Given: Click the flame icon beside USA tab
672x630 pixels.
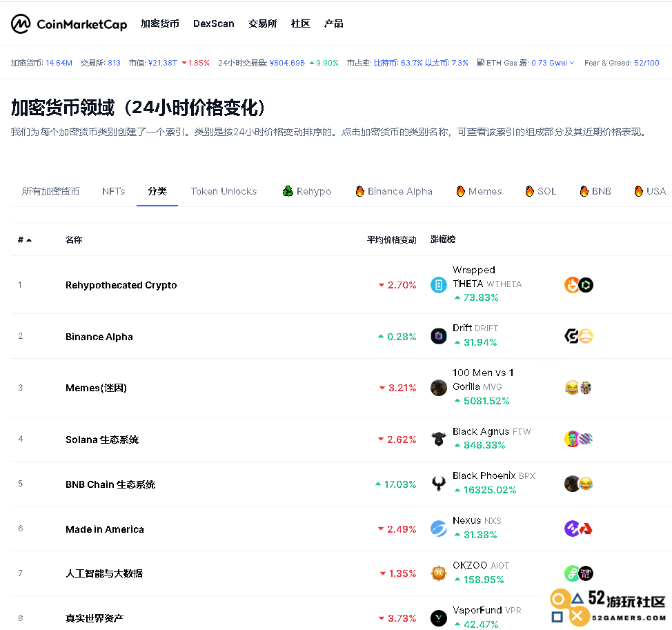Looking at the screenshot, I should point(639,191).
